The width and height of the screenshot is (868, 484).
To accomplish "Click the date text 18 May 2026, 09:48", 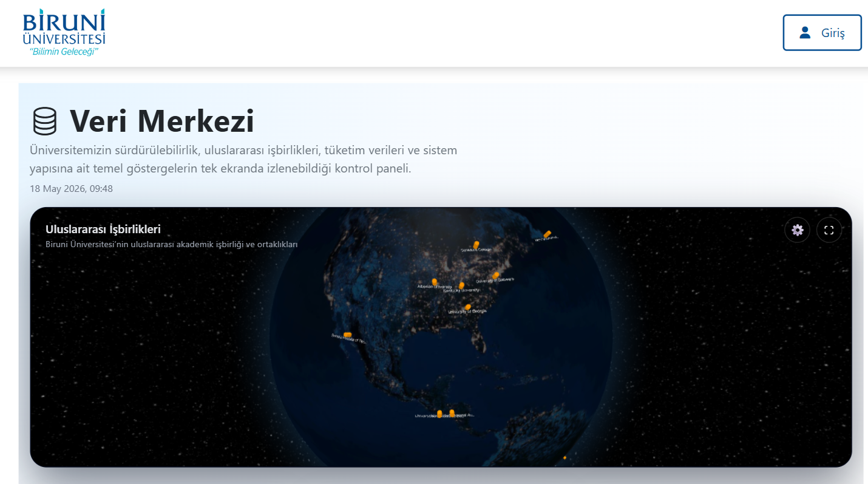I will coord(71,188).
